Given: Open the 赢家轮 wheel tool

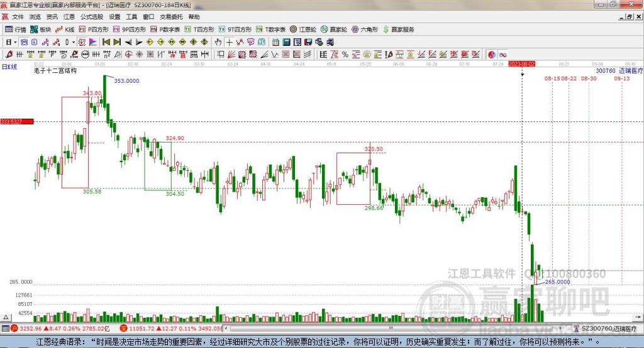Looking at the screenshot, I should 334,30.
